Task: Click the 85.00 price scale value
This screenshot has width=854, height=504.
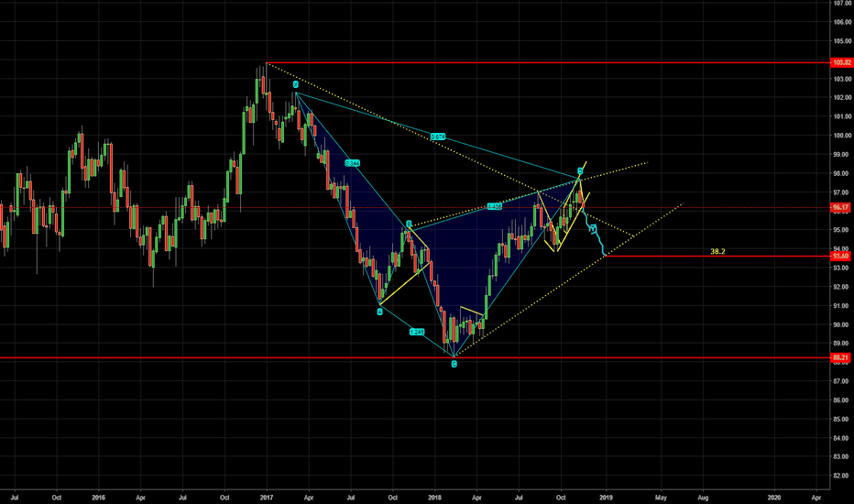Action: 843,419
